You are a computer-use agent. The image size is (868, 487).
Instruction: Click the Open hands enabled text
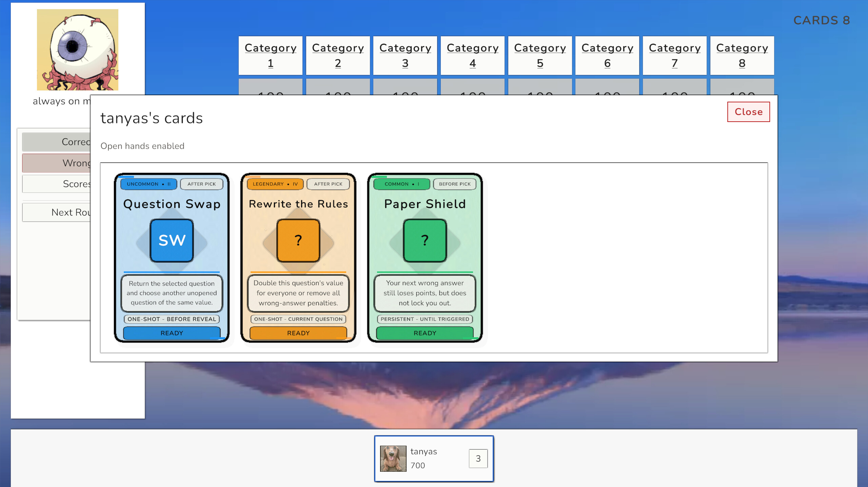(x=142, y=146)
